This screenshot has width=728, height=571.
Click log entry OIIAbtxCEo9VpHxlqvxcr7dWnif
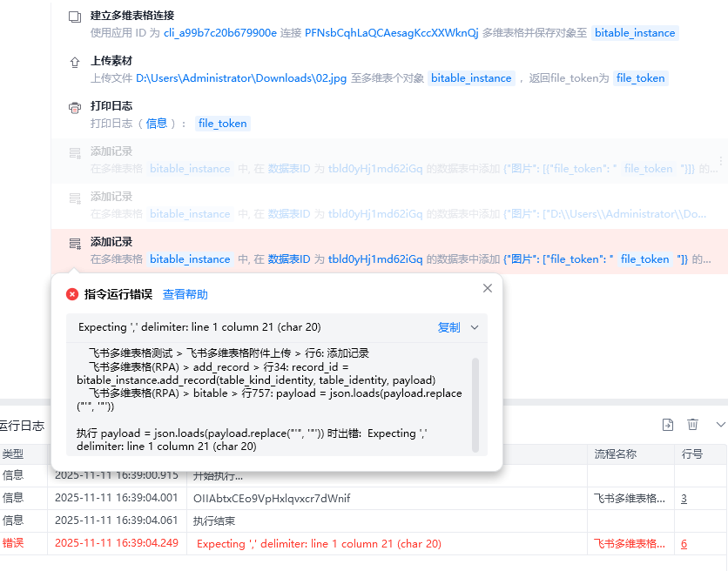tap(272, 499)
